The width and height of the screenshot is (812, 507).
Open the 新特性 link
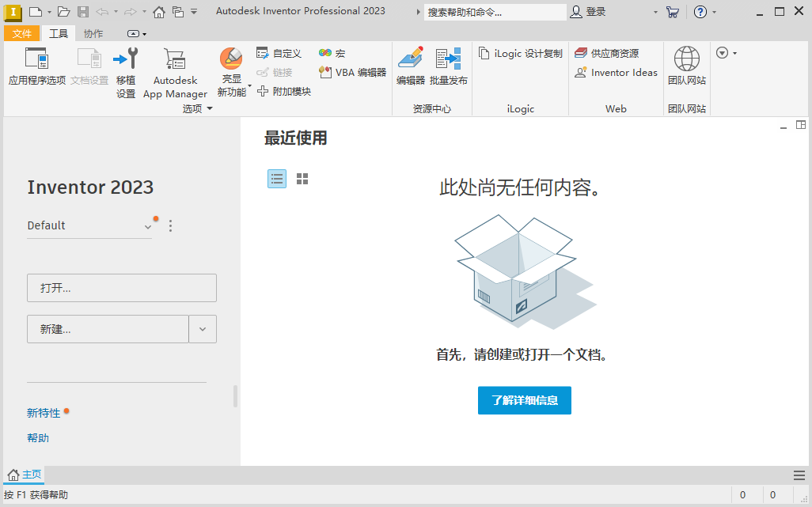coord(44,412)
